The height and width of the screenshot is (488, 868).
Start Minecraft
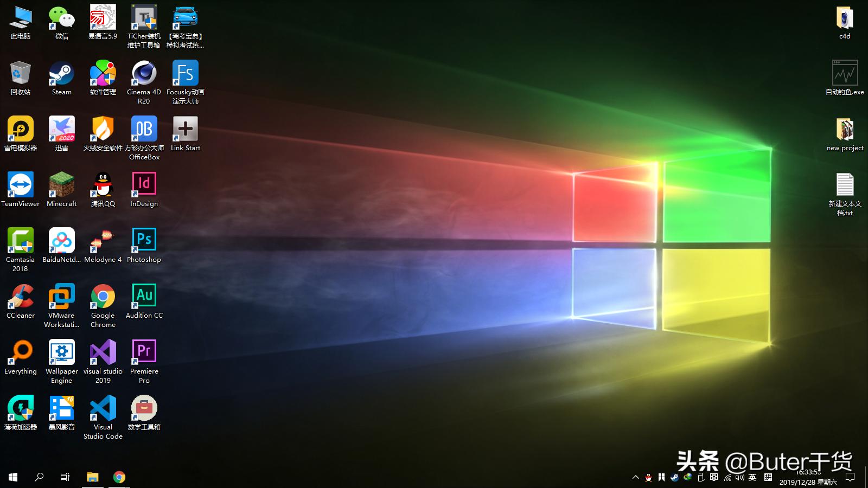pyautogui.click(x=61, y=185)
